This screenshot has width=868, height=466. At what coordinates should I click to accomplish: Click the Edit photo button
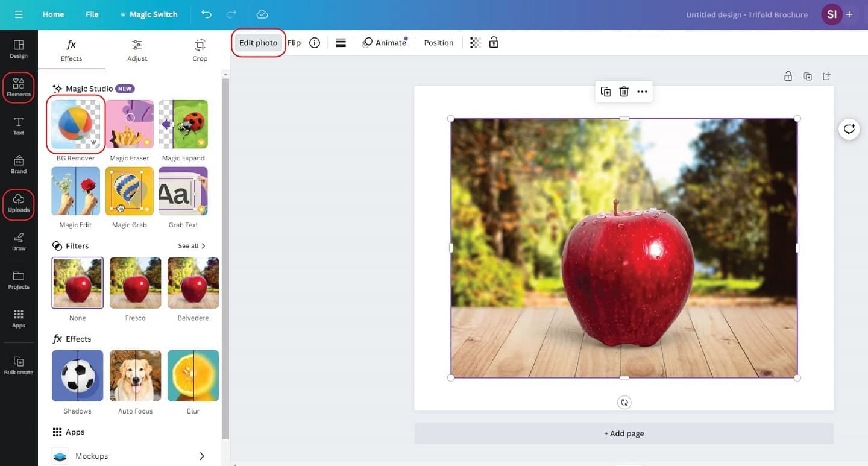pyautogui.click(x=258, y=42)
